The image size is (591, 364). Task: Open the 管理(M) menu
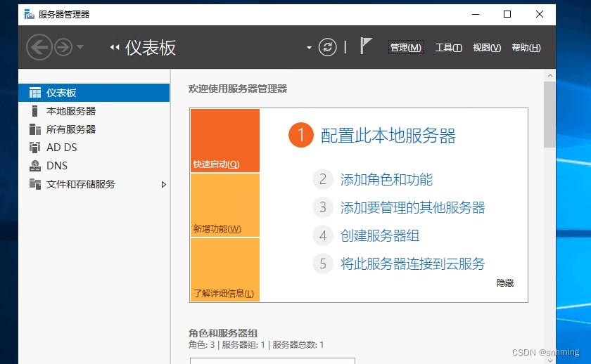coord(406,48)
